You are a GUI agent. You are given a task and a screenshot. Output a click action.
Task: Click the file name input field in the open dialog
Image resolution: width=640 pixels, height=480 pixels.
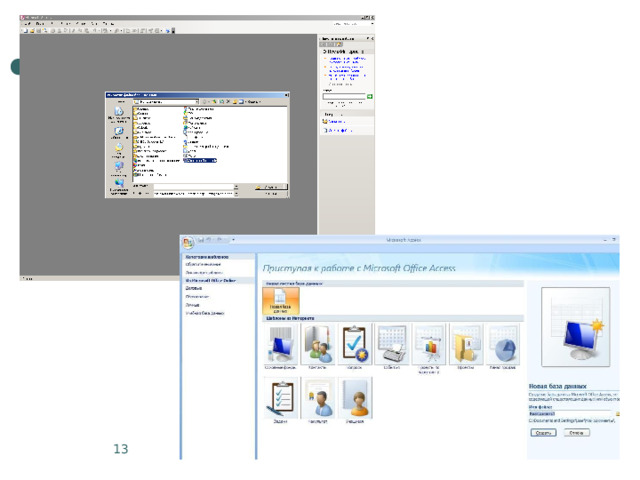click(x=193, y=187)
